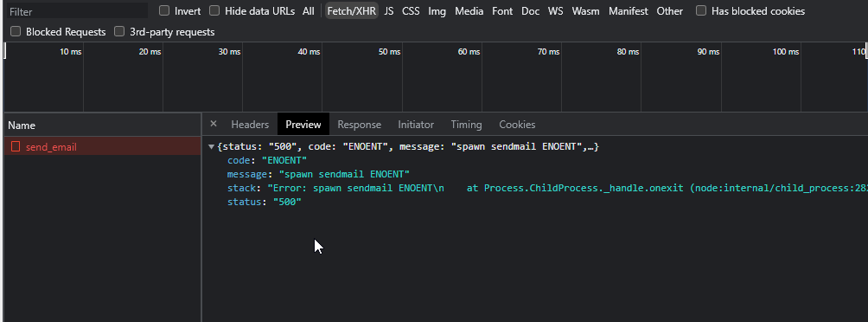The width and height of the screenshot is (868, 322).
Task: Click the send_email request type icon
Action: pos(16,146)
